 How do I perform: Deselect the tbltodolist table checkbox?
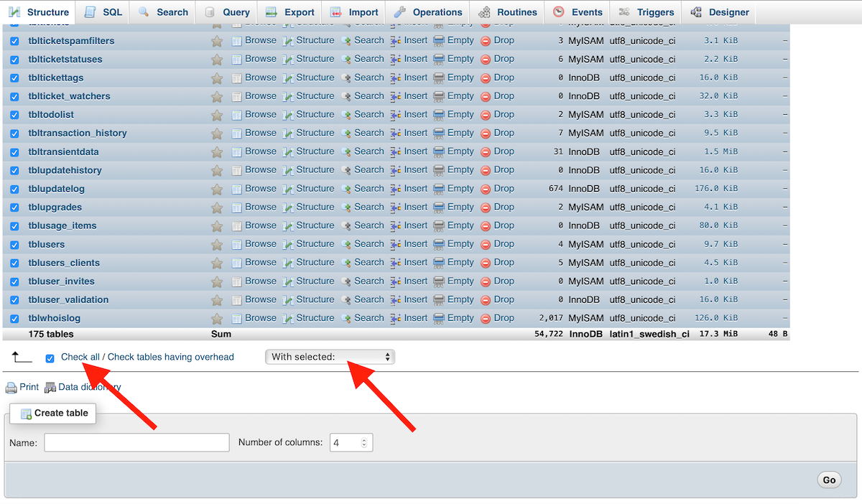tap(14, 116)
